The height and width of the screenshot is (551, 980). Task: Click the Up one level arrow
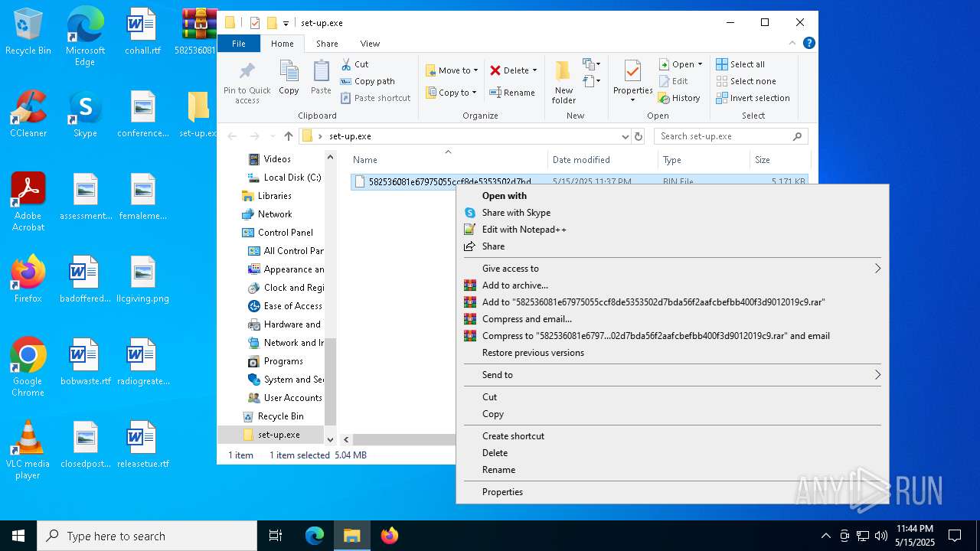click(288, 136)
